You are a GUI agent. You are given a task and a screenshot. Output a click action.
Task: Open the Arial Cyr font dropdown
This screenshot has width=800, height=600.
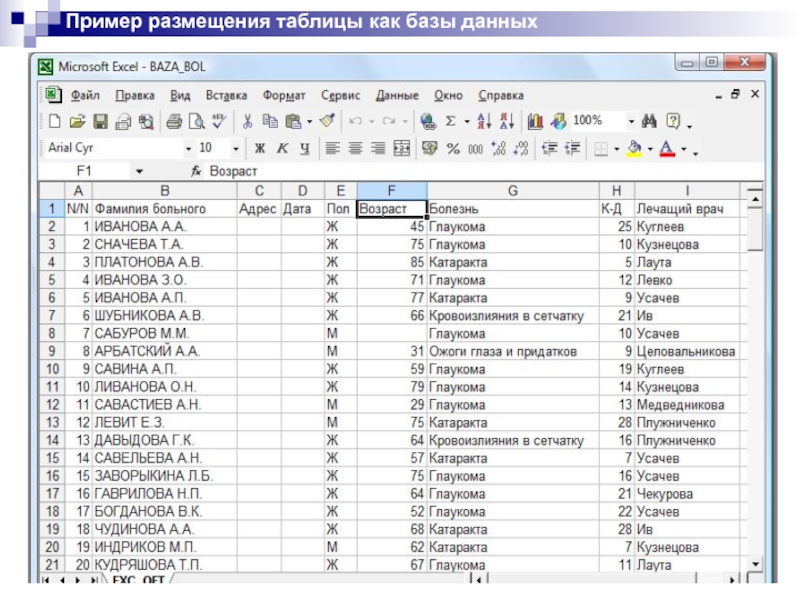click(x=187, y=149)
